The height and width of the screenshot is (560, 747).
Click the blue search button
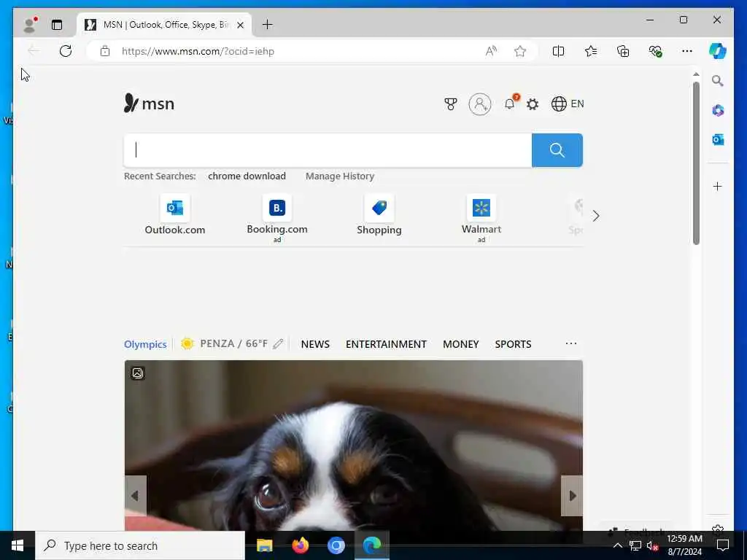[x=557, y=150]
